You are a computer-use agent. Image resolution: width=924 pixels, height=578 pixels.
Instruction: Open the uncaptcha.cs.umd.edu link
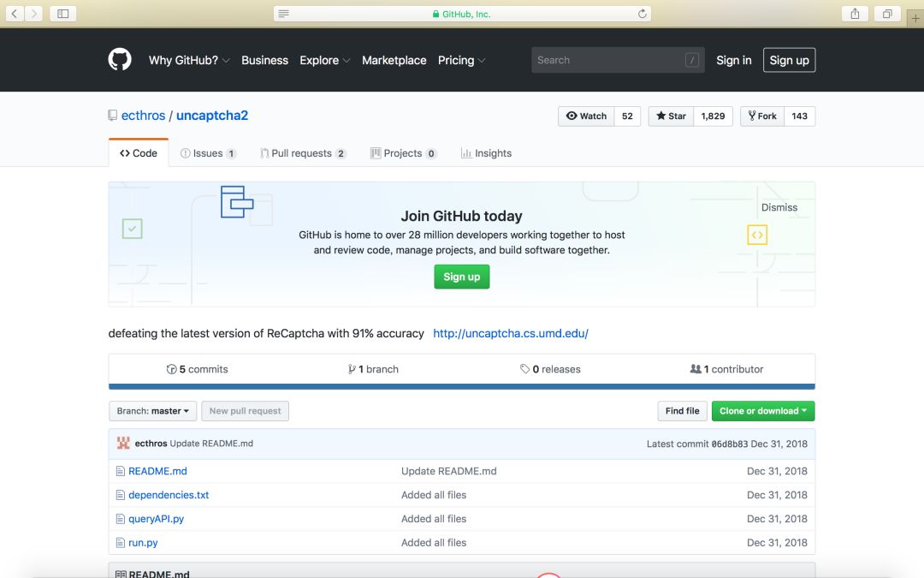click(x=510, y=333)
